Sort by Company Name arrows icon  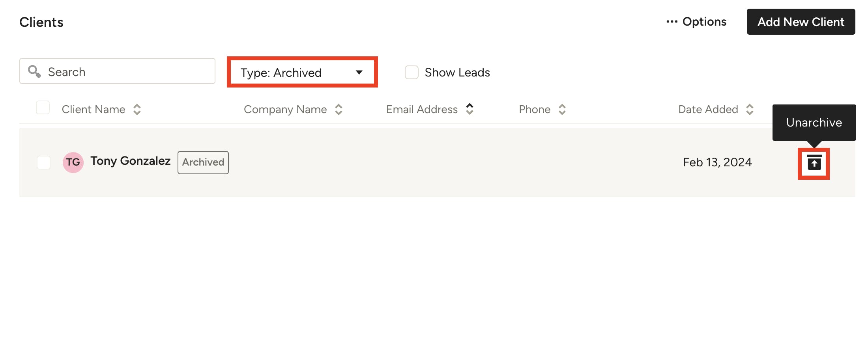(339, 110)
